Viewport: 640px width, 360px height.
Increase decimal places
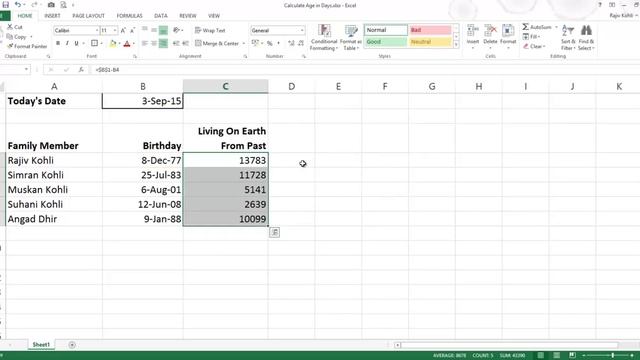(x=291, y=43)
